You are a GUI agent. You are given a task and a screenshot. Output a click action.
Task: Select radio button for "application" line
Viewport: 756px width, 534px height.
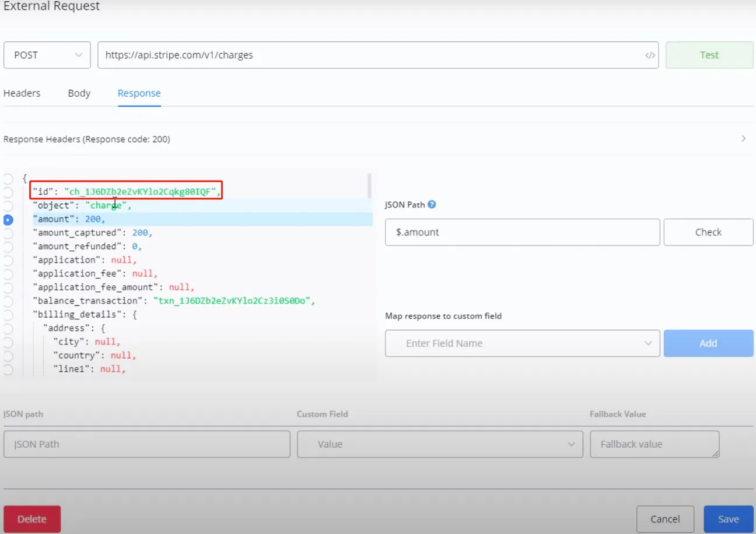point(8,261)
